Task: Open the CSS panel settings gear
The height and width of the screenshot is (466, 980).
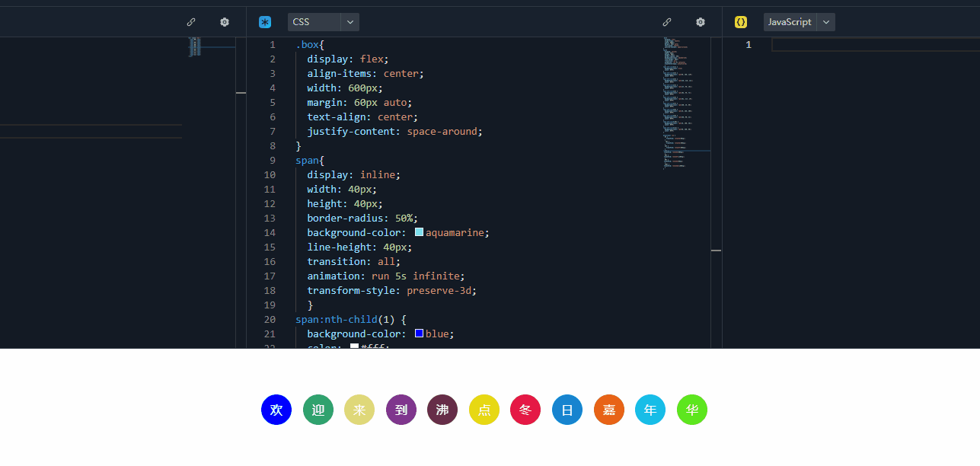Action: tap(701, 22)
